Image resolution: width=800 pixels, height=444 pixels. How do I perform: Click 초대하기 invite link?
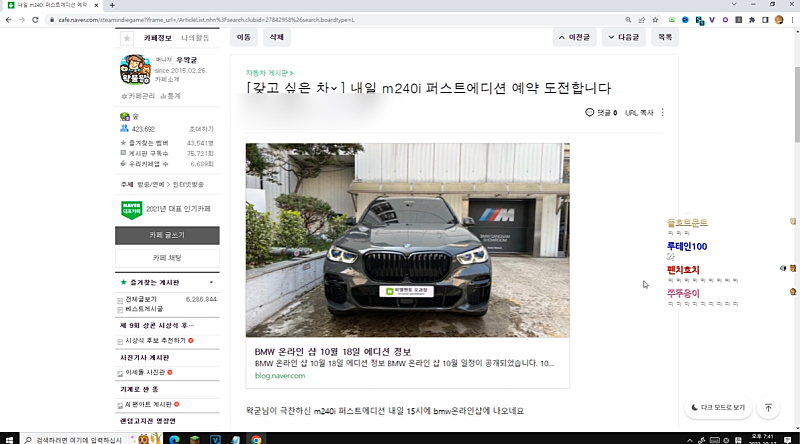tap(202, 129)
